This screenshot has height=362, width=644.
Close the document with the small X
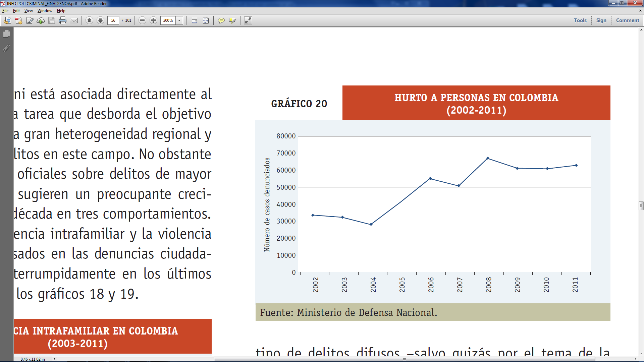pyautogui.click(x=640, y=11)
